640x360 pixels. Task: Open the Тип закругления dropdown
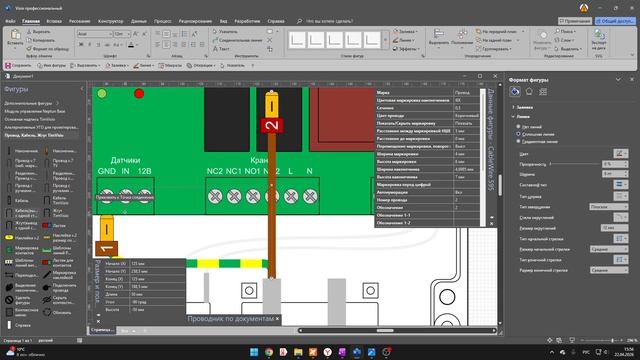pos(609,207)
